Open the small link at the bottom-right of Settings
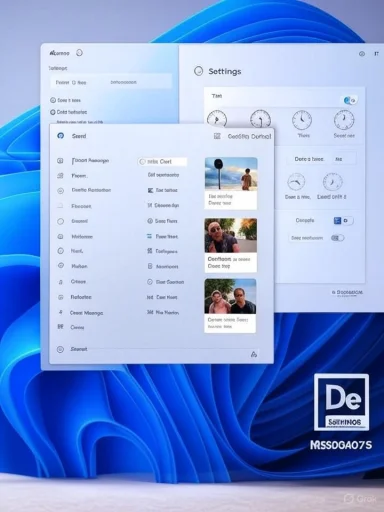The height and width of the screenshot is (512, 384). tap(347, 292)
